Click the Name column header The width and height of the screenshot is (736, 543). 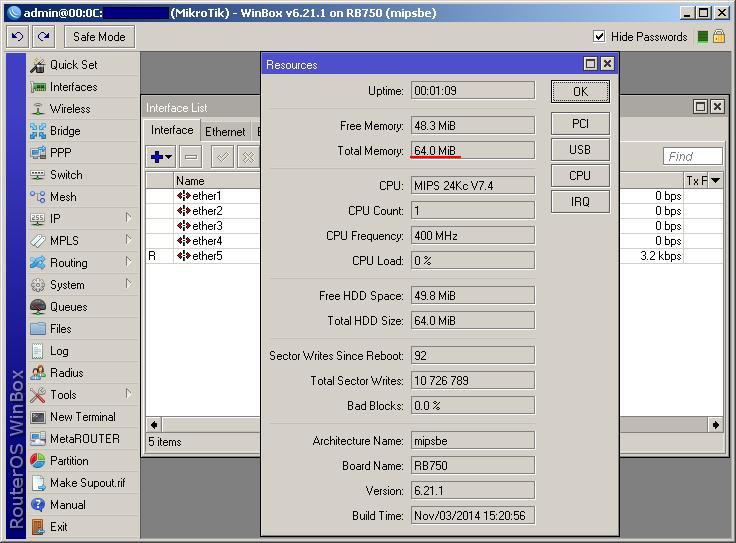(216, 181)
